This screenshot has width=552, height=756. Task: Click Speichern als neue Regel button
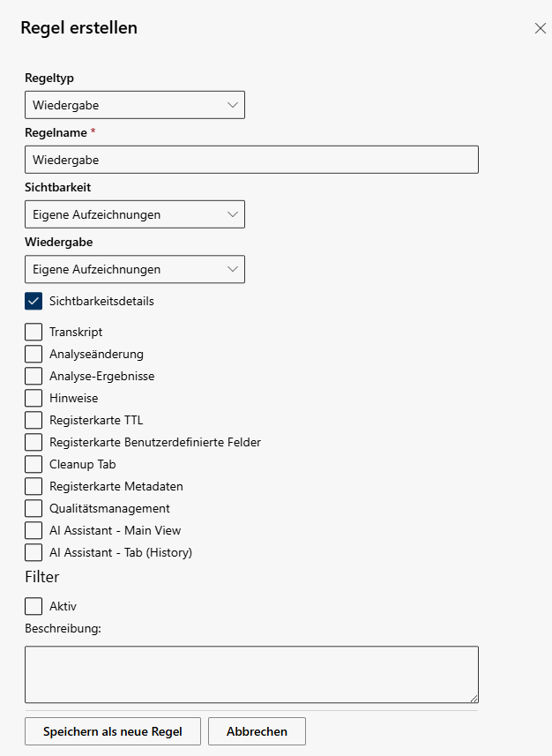tap(113, 731)
